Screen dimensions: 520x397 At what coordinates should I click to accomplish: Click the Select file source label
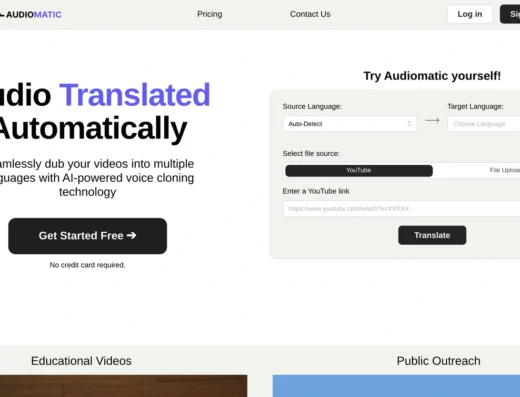(311, 153)
